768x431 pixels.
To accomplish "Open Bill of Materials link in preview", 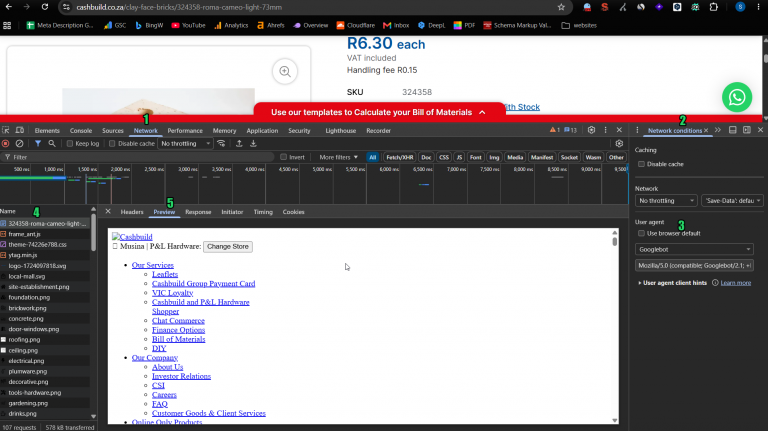I will 178,339.
